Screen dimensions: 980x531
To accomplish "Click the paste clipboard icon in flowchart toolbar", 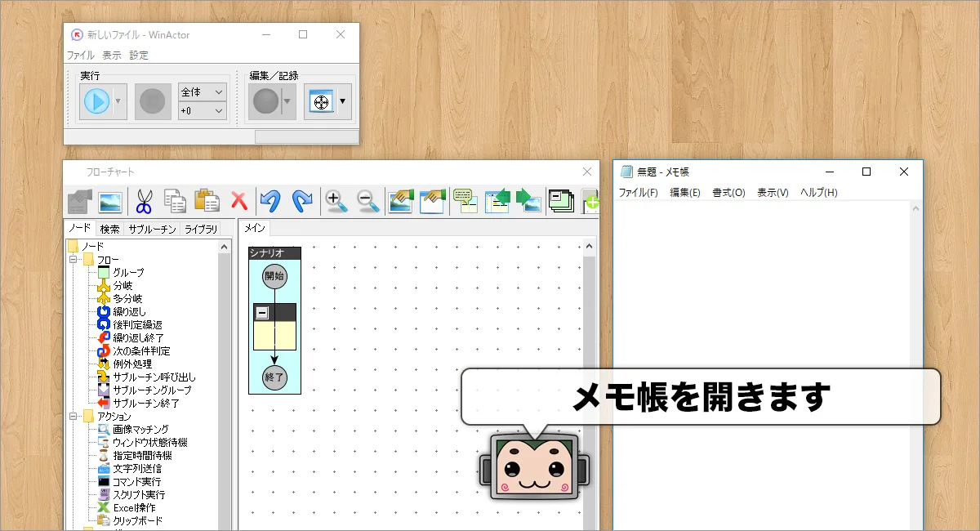I will pos(206,201).
